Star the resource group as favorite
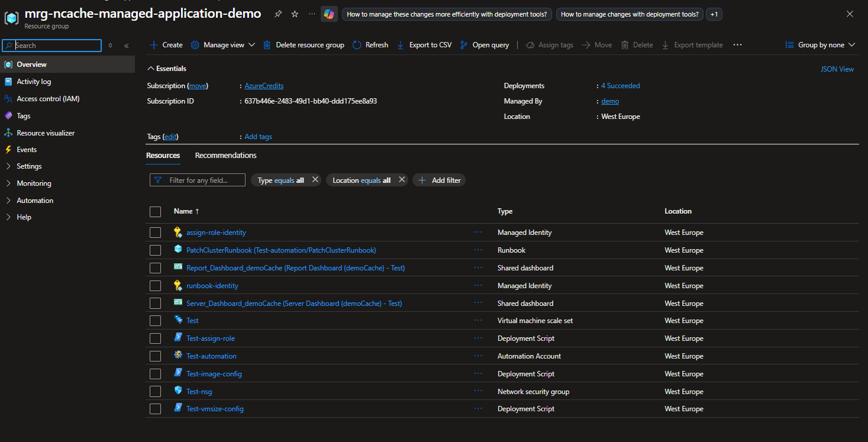The height and width of the screenshot is (442, 868). (295, 14)
